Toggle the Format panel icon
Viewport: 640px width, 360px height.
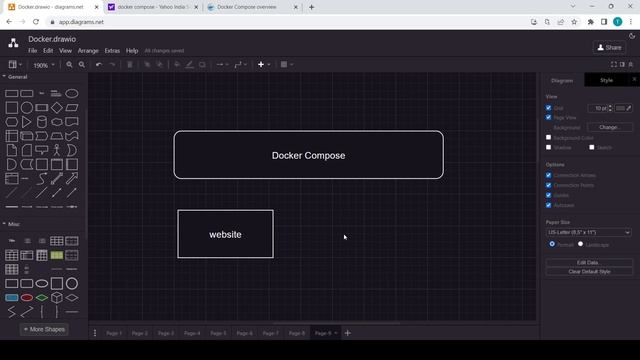(x=622, y=64)
